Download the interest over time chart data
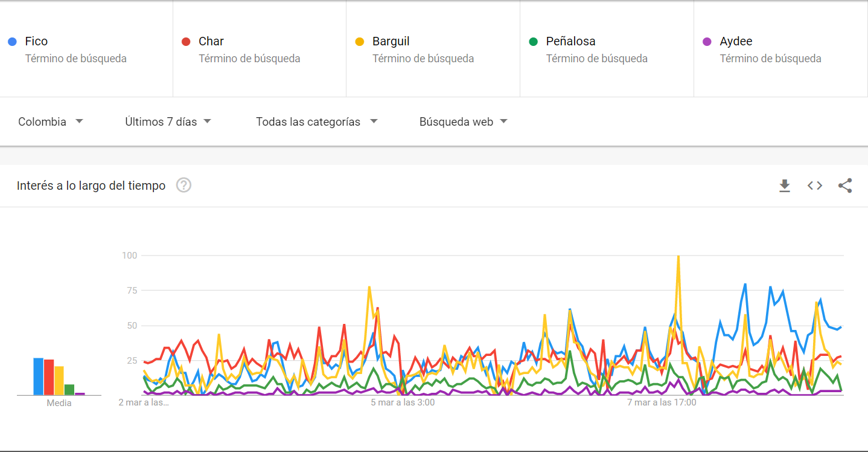 pyautogui.click(x=784, y=186)
